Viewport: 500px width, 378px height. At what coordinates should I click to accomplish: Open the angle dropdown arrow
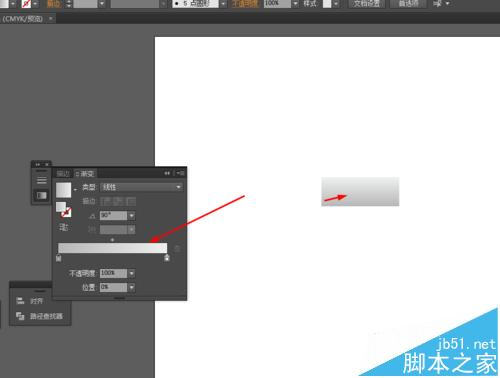[132, 216]
